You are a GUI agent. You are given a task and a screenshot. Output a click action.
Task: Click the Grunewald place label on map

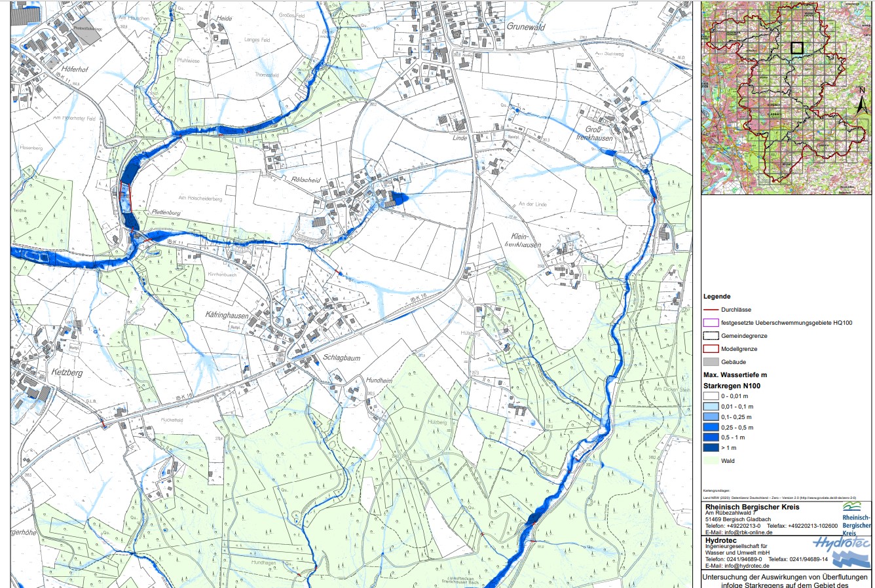click(526, 27)
